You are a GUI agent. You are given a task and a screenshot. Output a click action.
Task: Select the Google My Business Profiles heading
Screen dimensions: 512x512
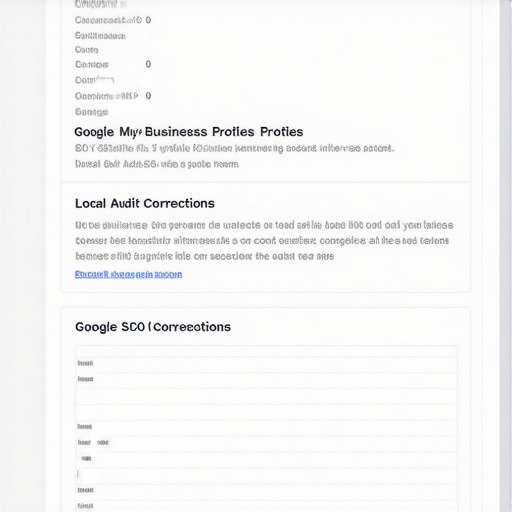click(189, 132)
